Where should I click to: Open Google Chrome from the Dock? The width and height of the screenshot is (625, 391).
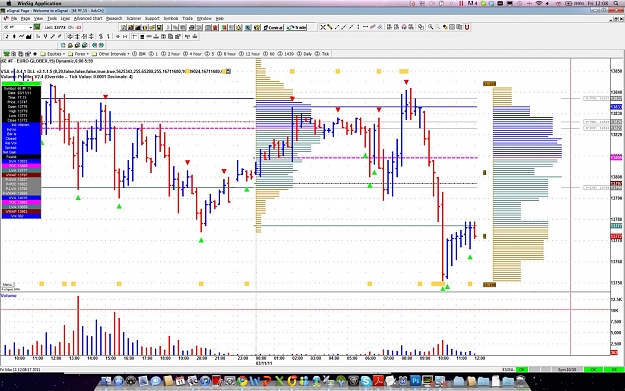click(x=242, y=381)
